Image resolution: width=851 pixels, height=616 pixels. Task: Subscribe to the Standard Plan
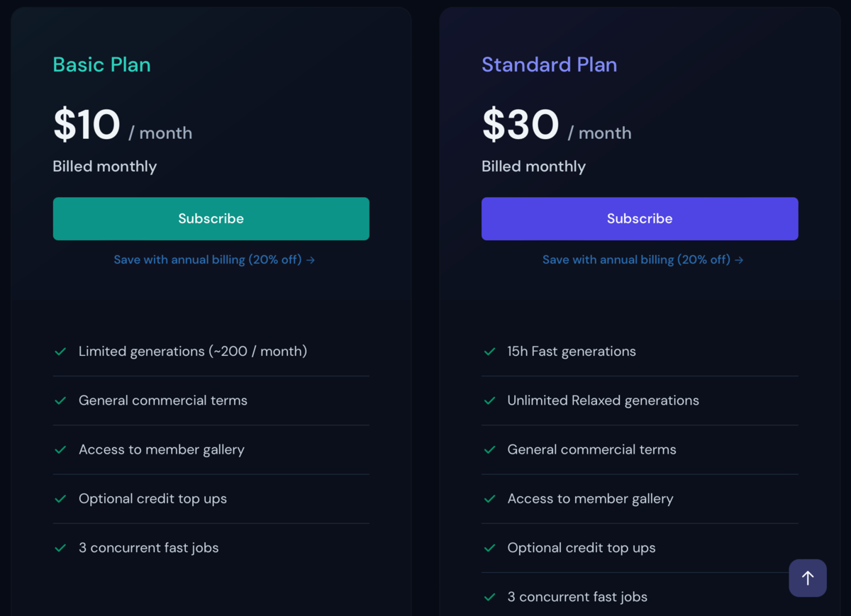coord(640,218)
